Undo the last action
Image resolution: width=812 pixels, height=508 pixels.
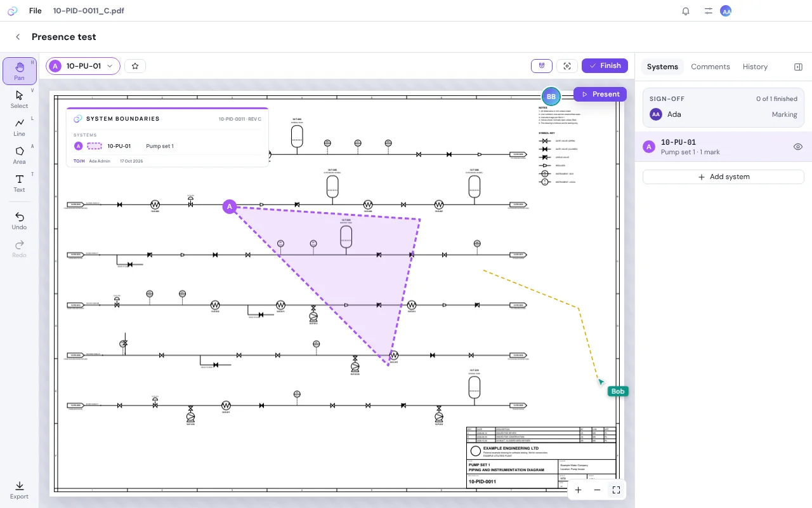click(x=20, y=221)
